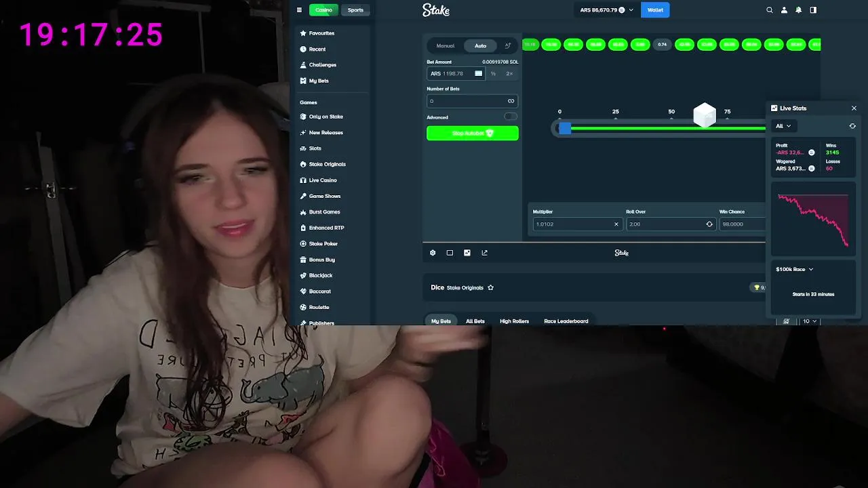
Task: Click the Stake Poker sidebar icon
Action: click(x=303, y=243)
